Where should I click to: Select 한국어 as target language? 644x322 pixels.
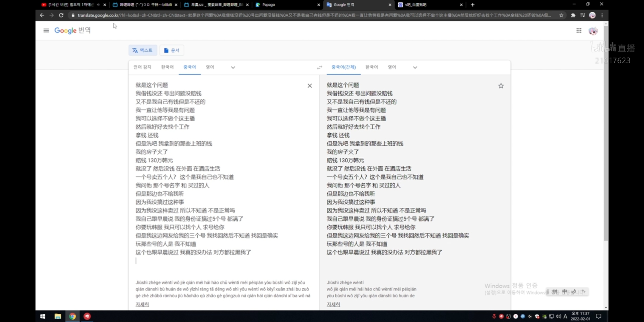[x=371, y=67]
